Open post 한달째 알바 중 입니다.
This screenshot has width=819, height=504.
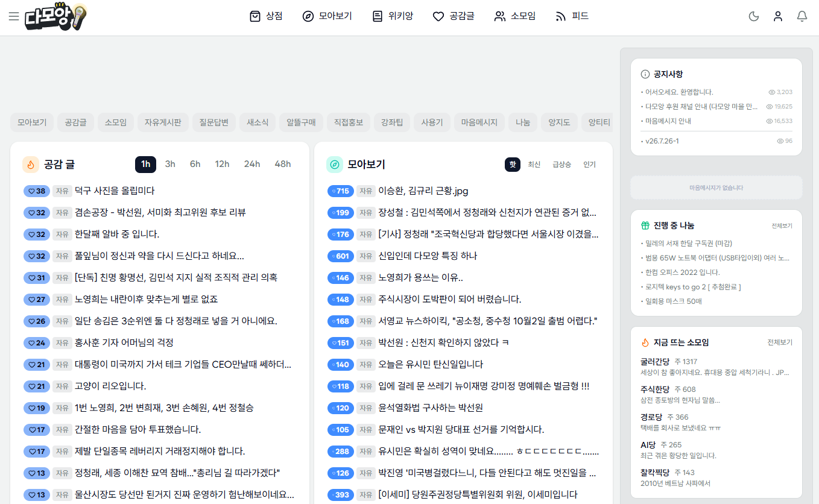point(117,235)
